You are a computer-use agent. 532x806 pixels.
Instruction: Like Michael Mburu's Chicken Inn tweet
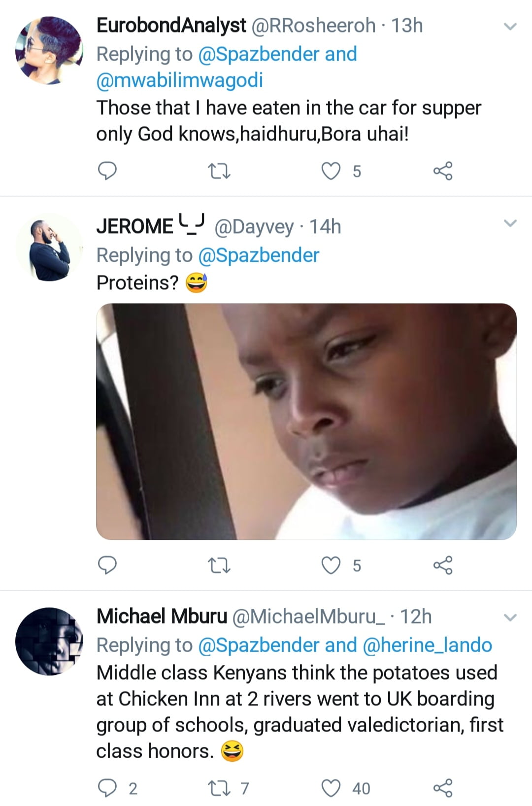coord(331,788)
